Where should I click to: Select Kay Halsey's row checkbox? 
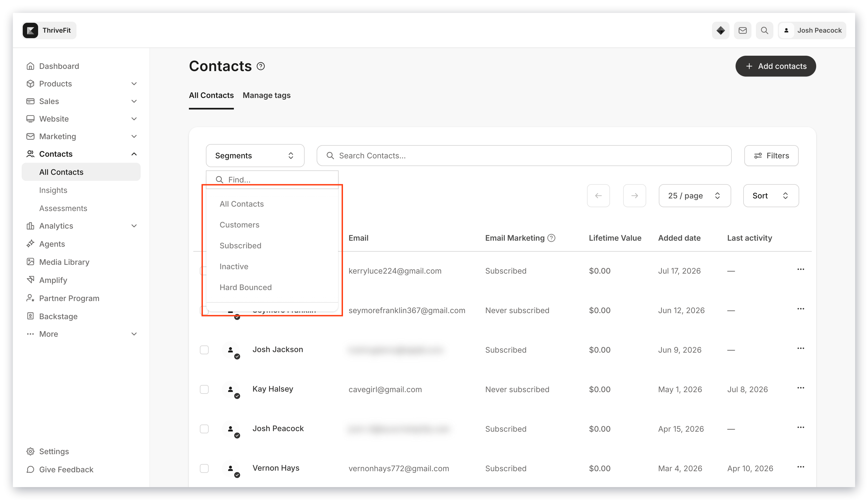coord(204,389)
